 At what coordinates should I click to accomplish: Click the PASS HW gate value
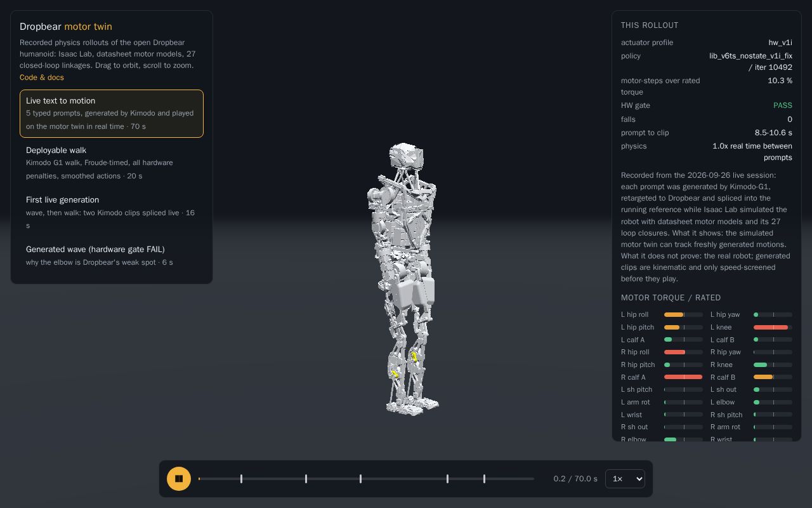click(x=783, y=105)
